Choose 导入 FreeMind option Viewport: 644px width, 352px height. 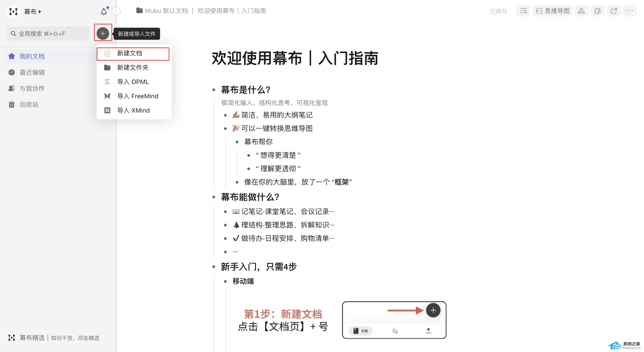pyautogui.click(x=134, y=96)
